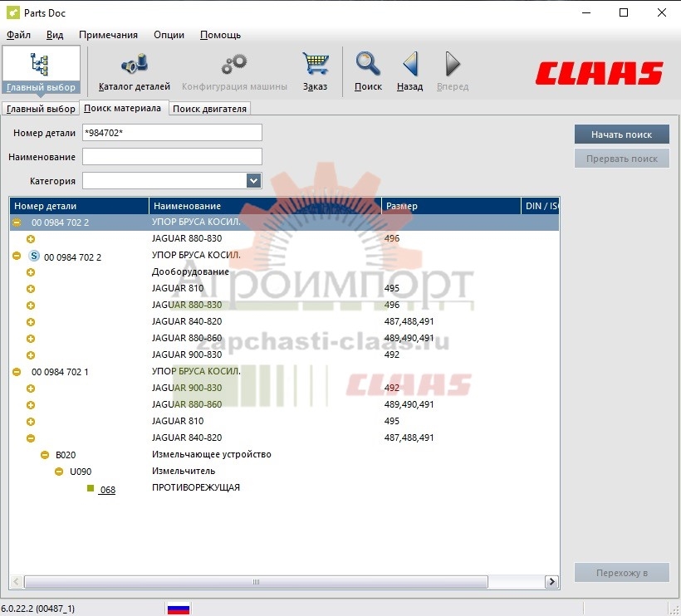Select size value 487,488,491 in last JAGUAR 840-820 row
Viewport: 681px width, 616px height.
click(x=409, y=438)
